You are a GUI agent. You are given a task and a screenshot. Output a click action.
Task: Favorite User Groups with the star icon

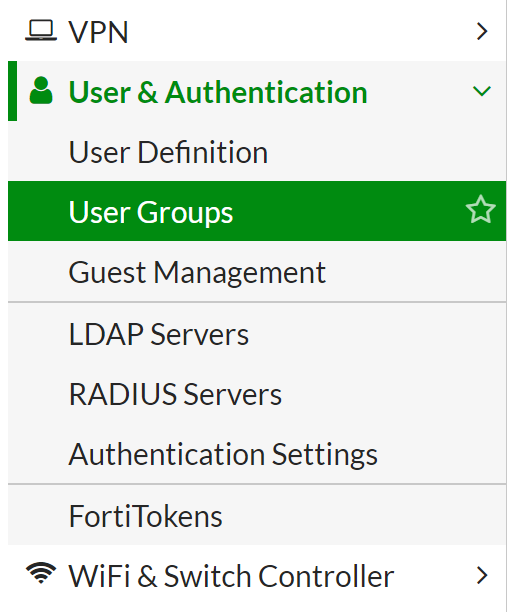(480, 210)
